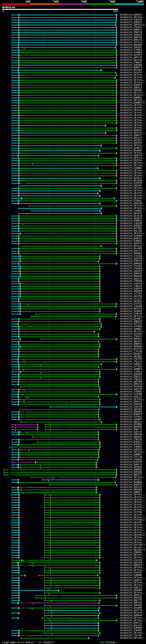Click hit label UniRef100_A2XMV3
Viewport: 146px width, 644px height.
click(x=131, y=55)
